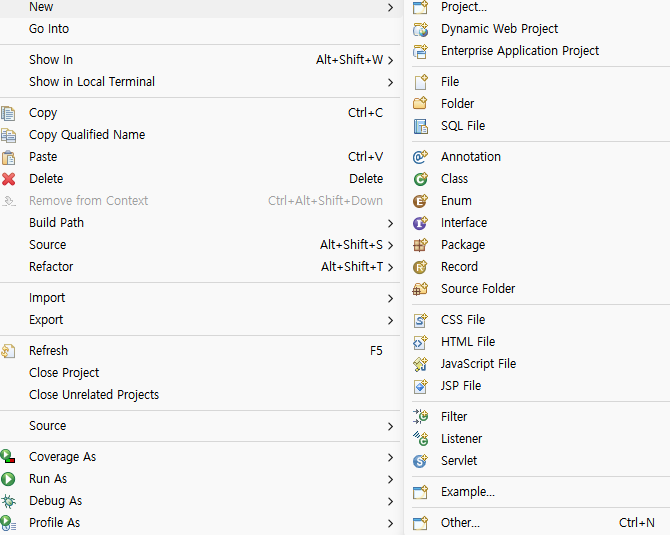670x535 pixels.
Task: Click the Enterprise Application Project icon
Action: [x=420, y=51]
